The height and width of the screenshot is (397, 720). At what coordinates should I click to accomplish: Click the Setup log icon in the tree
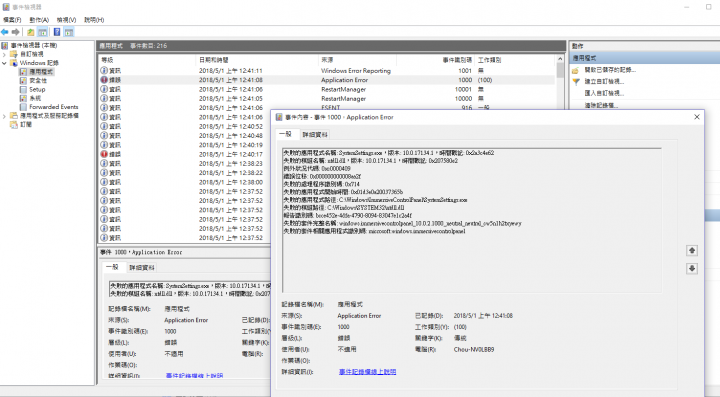coord(23,89)
